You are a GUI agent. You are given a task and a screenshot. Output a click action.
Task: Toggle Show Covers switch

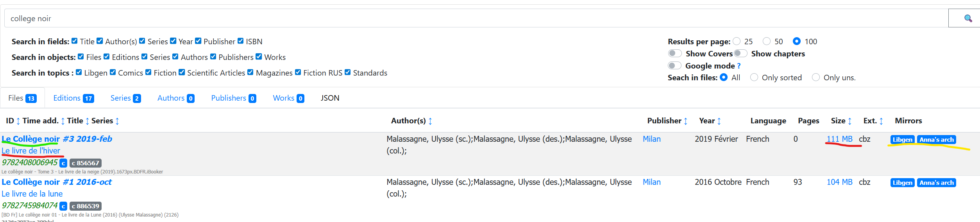(x=674, y=53)
